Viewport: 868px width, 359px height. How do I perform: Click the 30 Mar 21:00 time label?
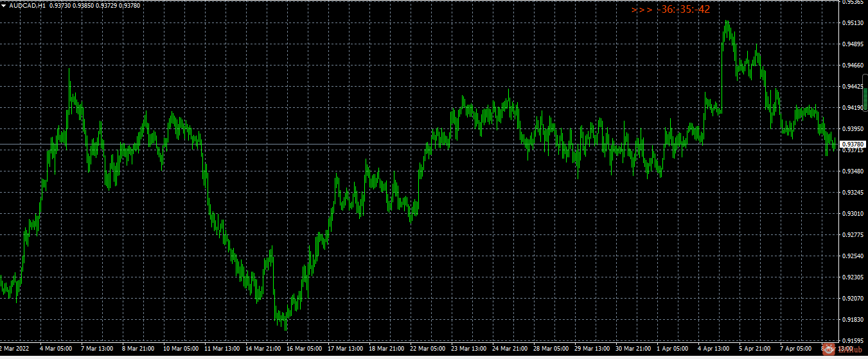click(633, 349)
